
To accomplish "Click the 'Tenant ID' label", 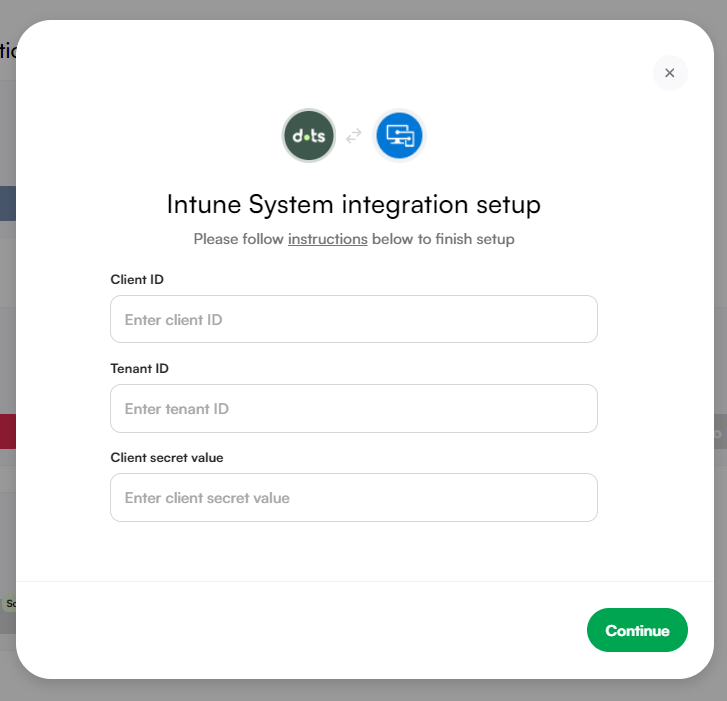I will pos(140,369).
